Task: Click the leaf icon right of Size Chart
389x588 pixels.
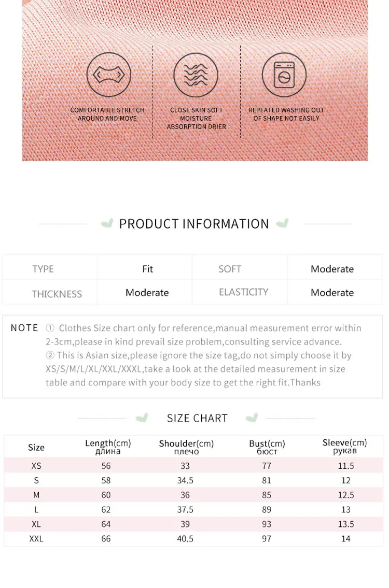Action: pyautogui.click(x=252, y=418)
